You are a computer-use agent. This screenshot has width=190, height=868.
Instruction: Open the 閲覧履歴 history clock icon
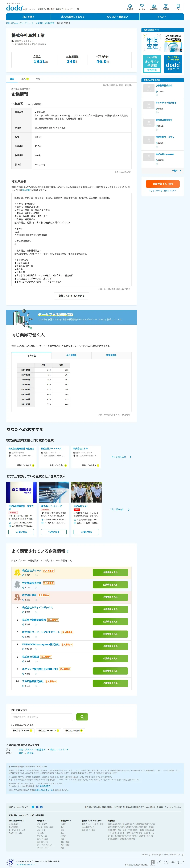tap(130, 7)
